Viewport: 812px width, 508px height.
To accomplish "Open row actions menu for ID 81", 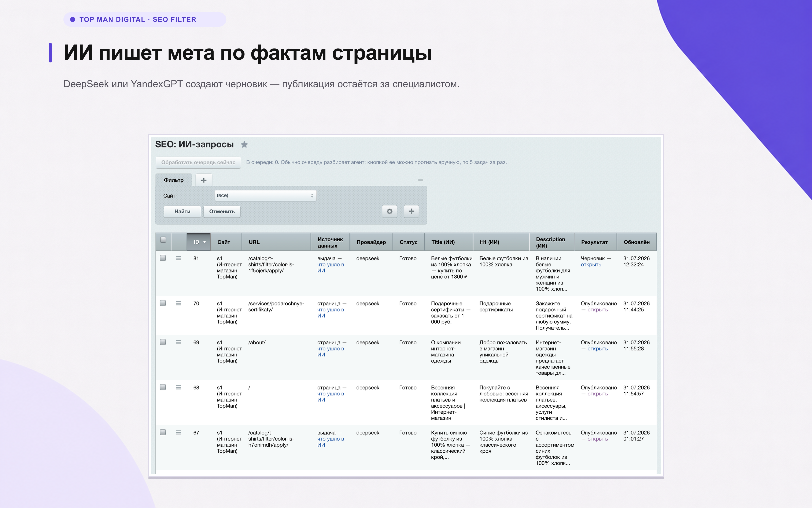I will (178, 258).
